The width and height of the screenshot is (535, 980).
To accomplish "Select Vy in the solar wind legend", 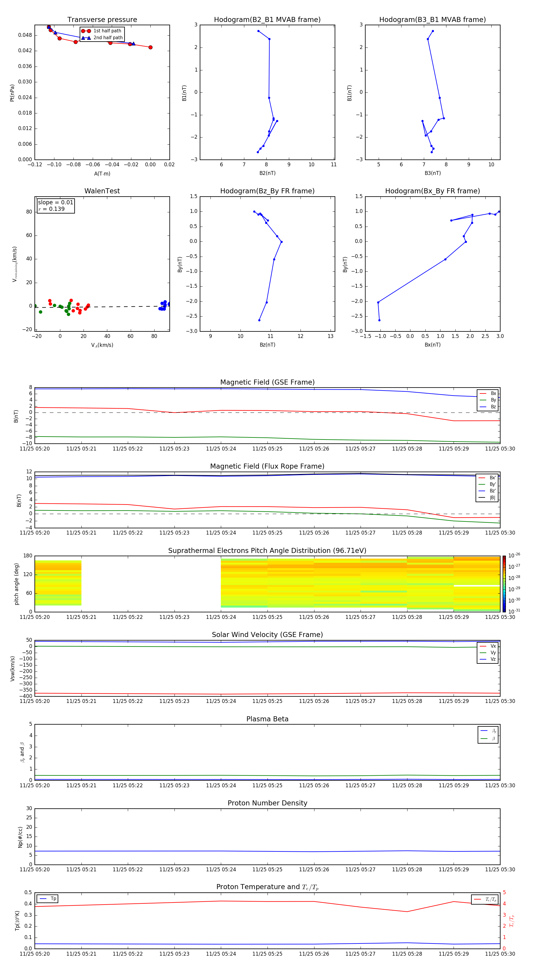I will (488, 652).
